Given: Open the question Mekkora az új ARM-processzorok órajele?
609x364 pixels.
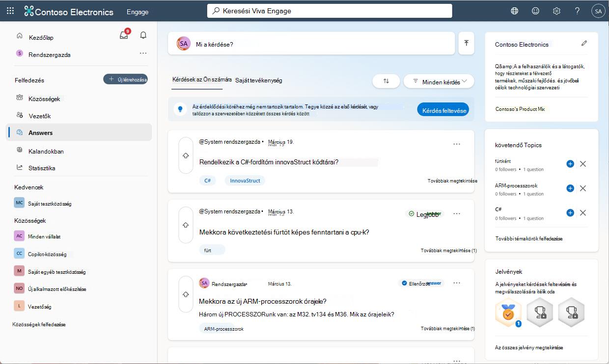Looking at the screenshot, I should [263, 301].
